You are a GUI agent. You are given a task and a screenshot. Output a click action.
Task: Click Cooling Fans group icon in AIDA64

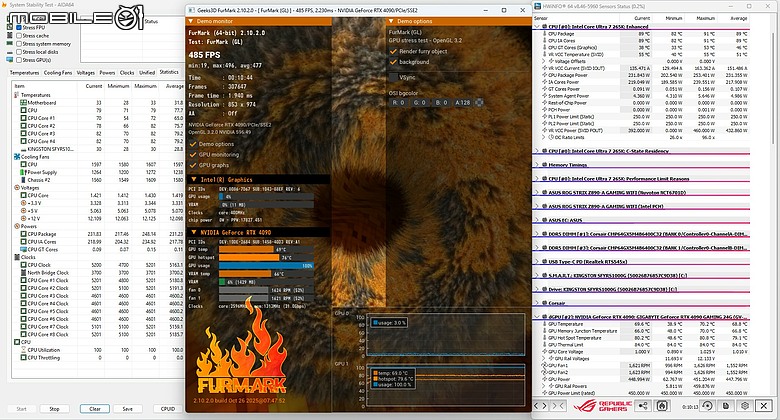coord(17,156)
